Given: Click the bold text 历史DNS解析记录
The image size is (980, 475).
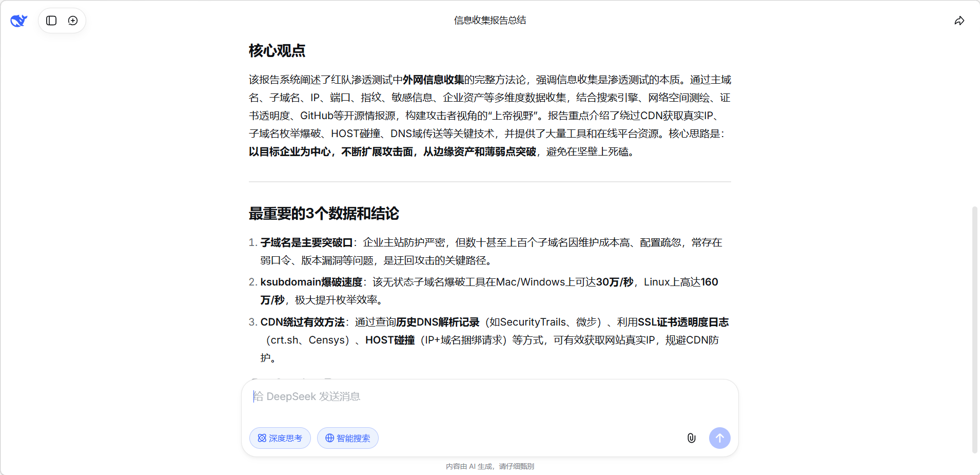Looking at the screenshot, I should pos(438,322).
